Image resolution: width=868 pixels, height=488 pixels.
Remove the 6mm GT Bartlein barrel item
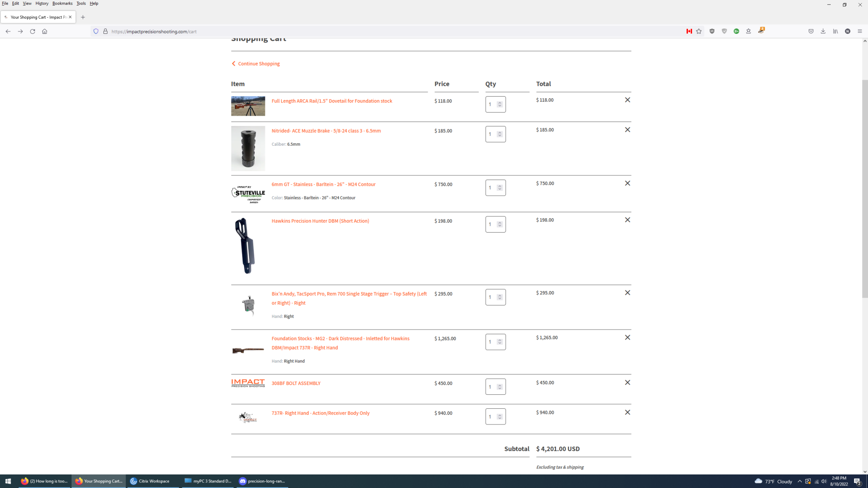628,183
